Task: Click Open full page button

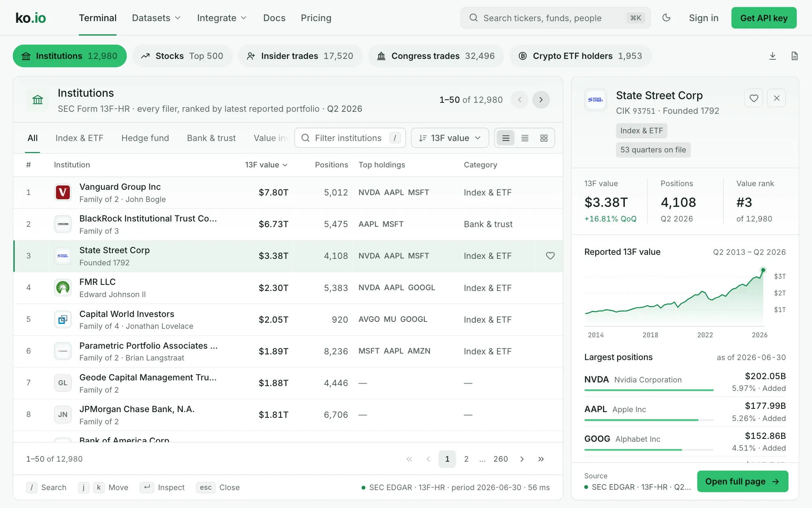Action: coord(743,482)
